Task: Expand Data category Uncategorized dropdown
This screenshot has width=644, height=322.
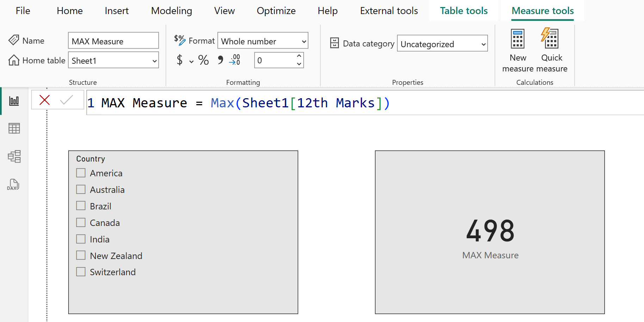Action: [483, 44]
